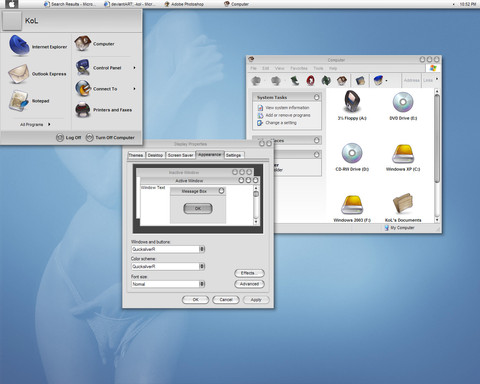Open the Windows and buttons dropdown
This screenshot has width=480, height=384.
[x=202, y=249]
